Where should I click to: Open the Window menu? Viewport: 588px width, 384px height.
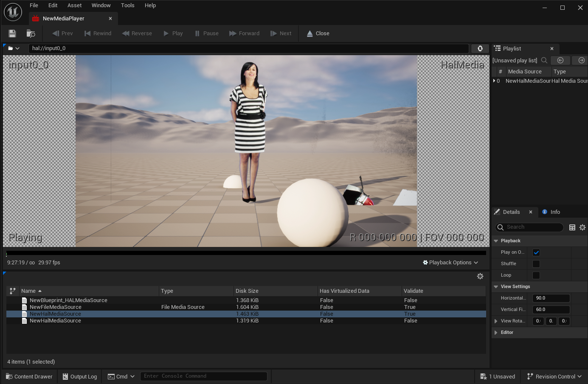[101, 6]
